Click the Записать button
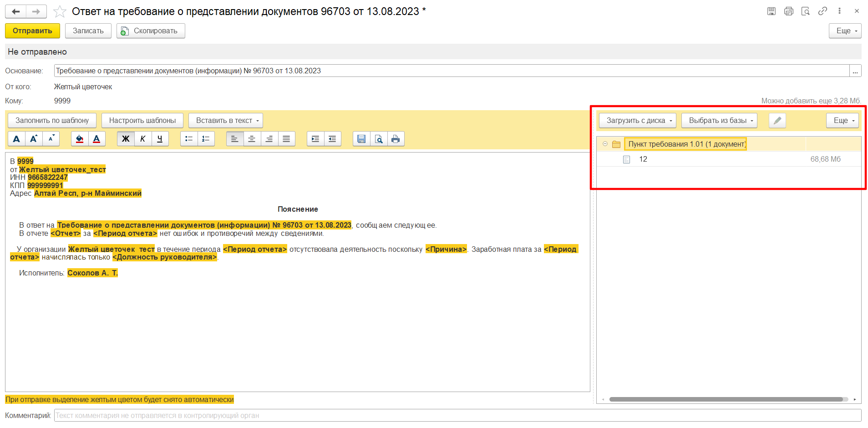 click(x=88, y=31)
